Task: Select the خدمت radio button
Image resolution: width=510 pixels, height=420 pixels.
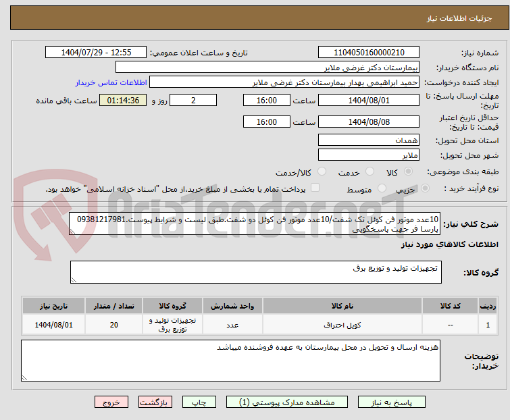Action: click(x=369, y=172)
